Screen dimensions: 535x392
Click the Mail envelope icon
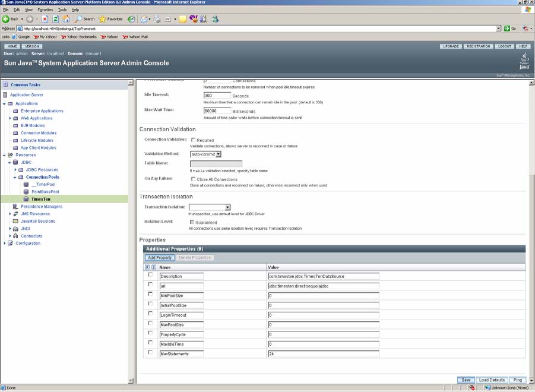144,19
